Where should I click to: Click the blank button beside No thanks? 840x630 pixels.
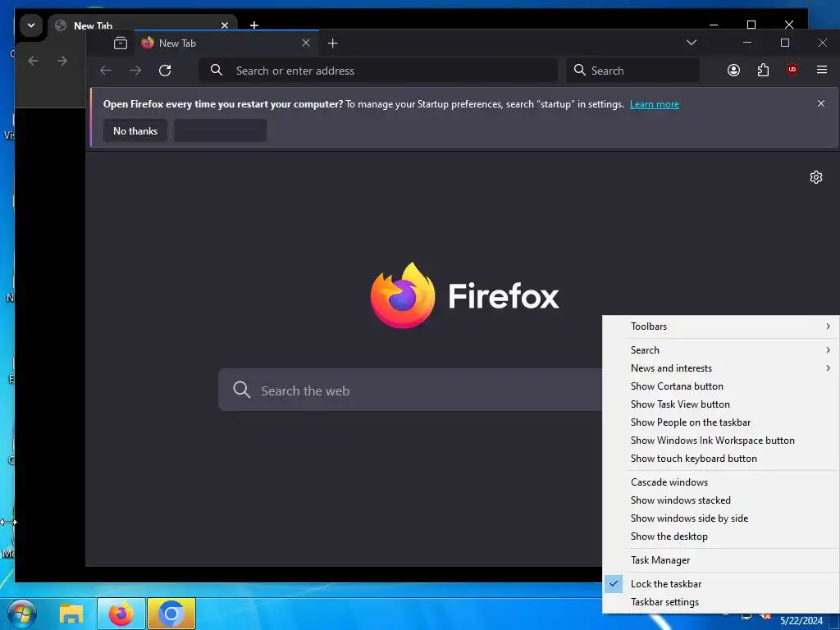tap(220, 130)
